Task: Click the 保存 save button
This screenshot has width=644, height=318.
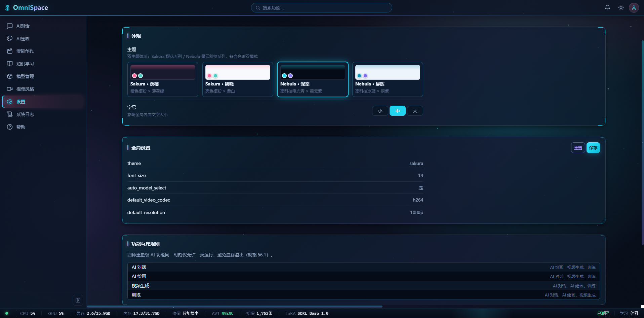Action: [x=593, y=148]
